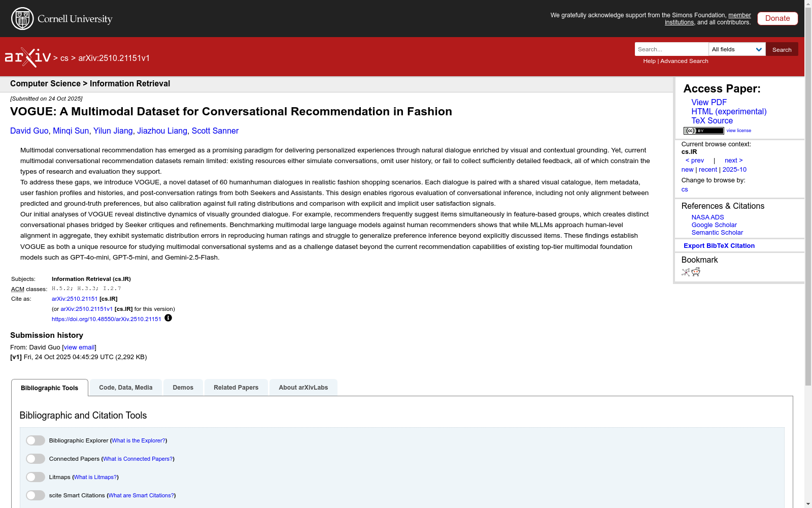The height and width of the screenshot is (508, 812).
Task: Click What is Connected Papers? link
Action: [x=138, y=459]
